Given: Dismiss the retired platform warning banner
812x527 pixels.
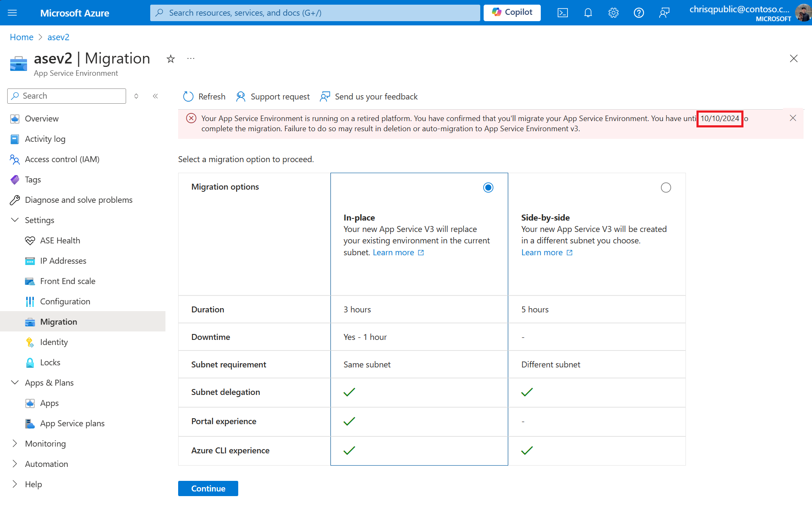Looking at the screenshot, I should [x=793, y=118].
